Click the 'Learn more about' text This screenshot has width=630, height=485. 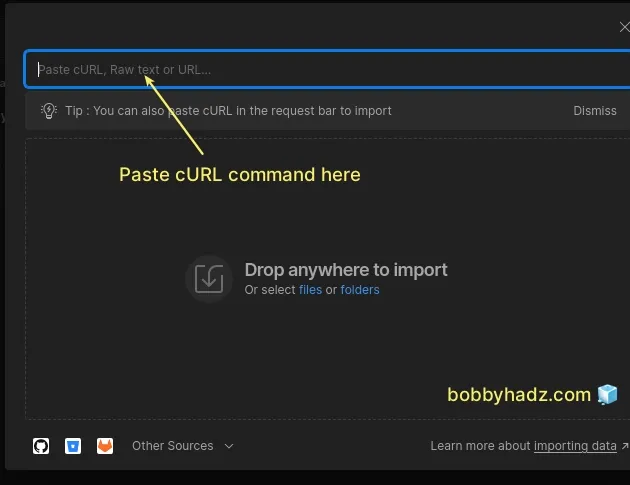pyautogui.click(x=481, y=446)
